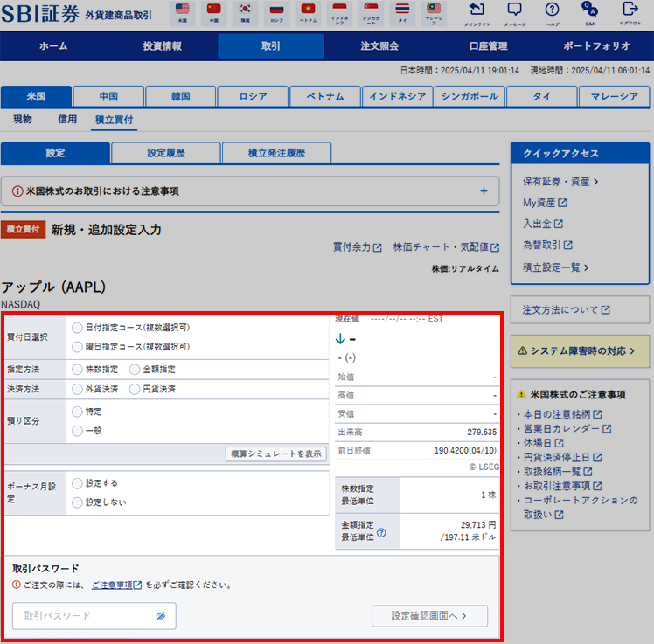Select the USA flag icon in header
This screenshot has height=644, width=654.
click(182, 13)
